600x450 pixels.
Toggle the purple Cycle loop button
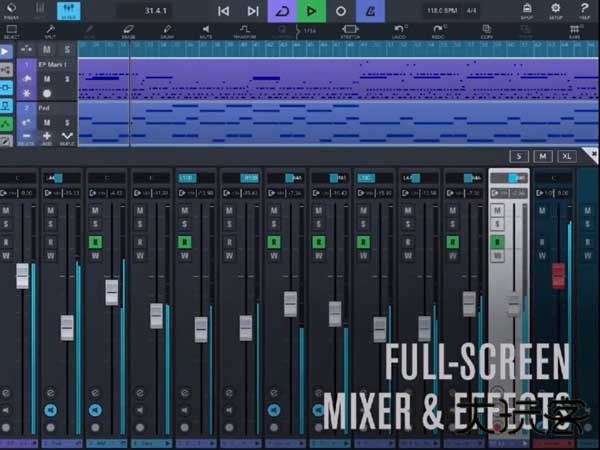pyautogui.click(x=282, y=11)
